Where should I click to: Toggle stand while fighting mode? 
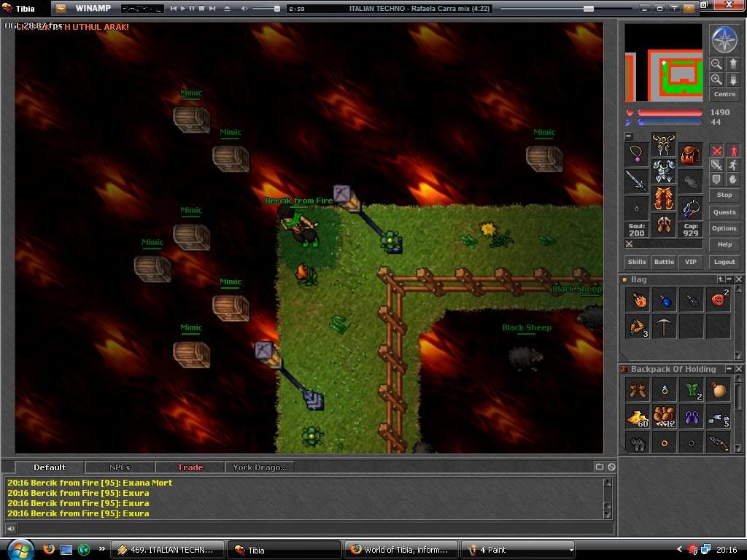(x=732, y=151)
